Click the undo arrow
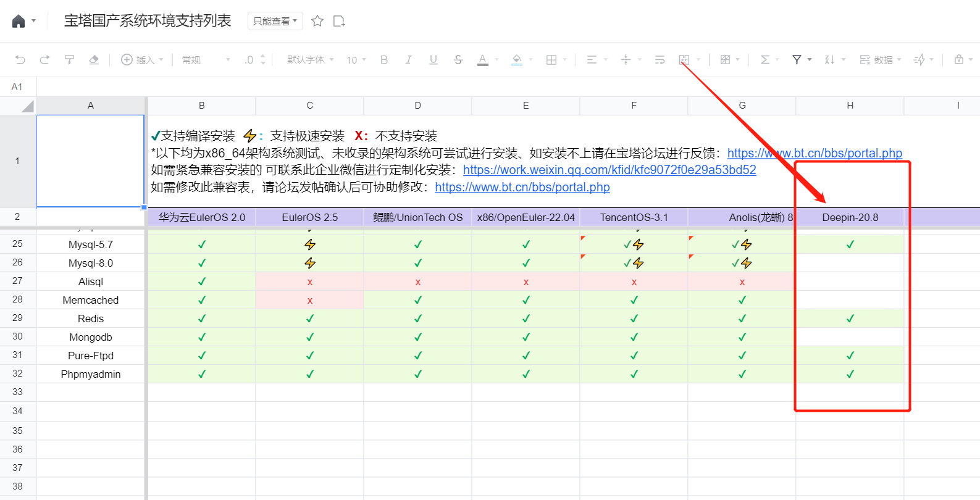Viewport: 980px width, 500px height. pyautogui.click(x=20, y=60)
